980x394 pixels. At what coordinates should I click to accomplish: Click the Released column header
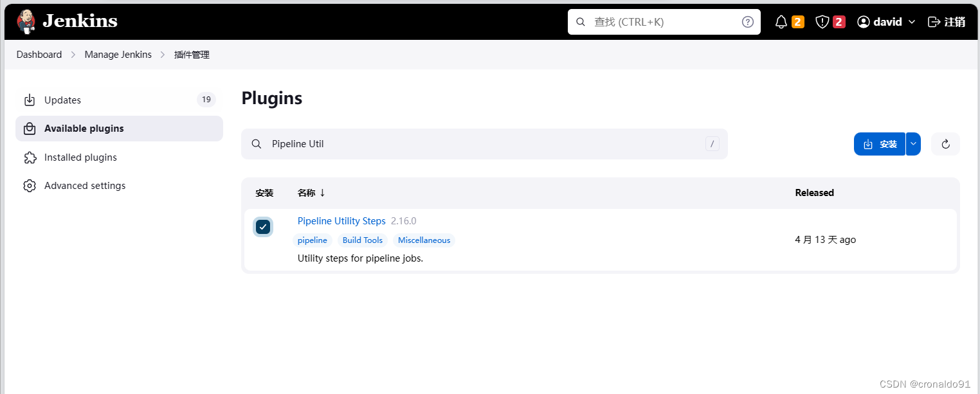[x=814, y=193]
